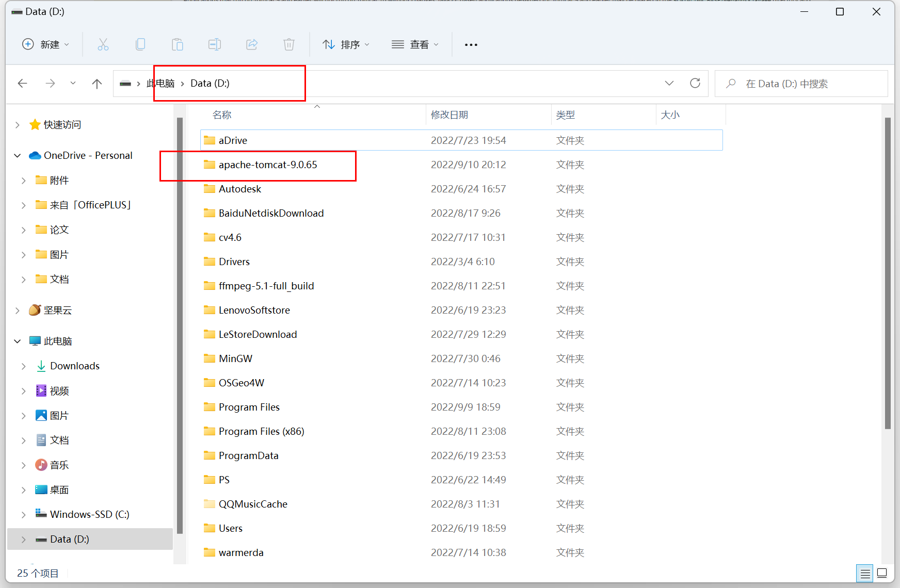The width and height of the screenshot is (900, 588).
Task: Click the Paste icon in the toolbar
Action: pyautogui.click(x=178, y=44)
